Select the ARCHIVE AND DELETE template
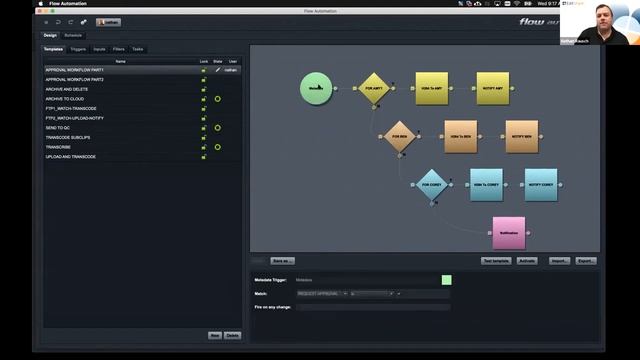This screenshot has width=640, height=360. pos(142,89)
